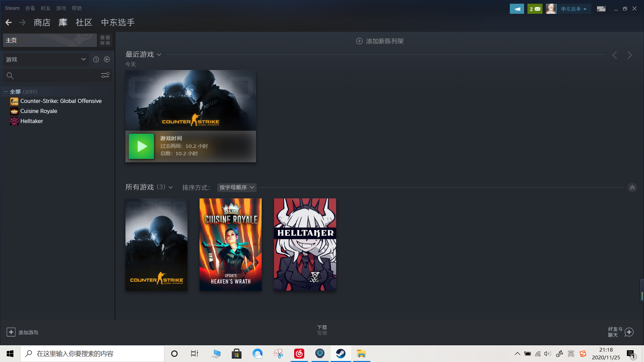Open the 社区 tab
Image resolution: width=644 pixels, height=362 pixels.
click(84, 22)
